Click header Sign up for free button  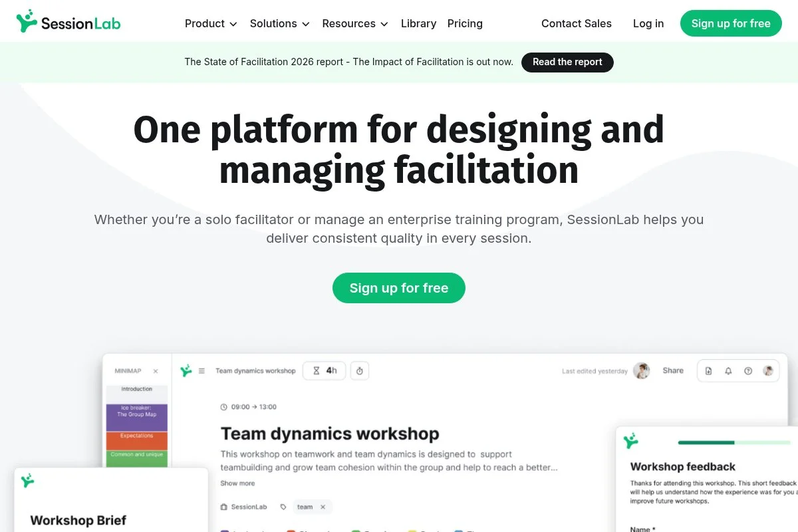click(x=731, y=23)
